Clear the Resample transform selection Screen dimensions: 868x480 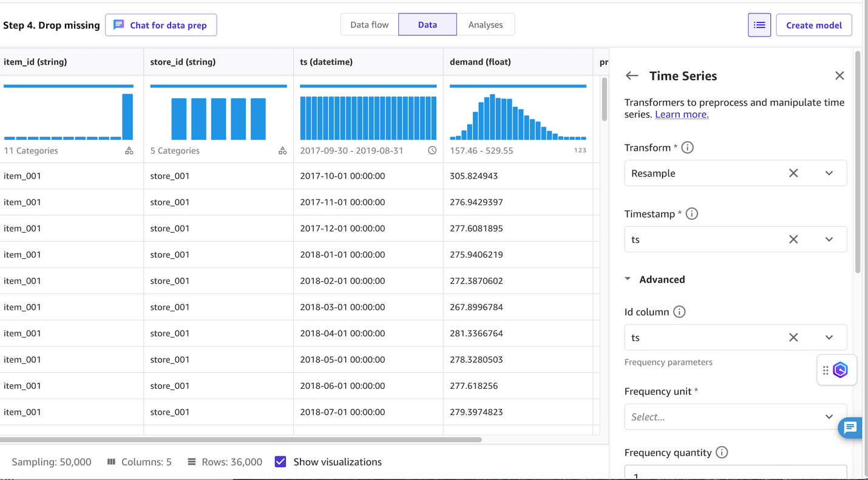pos(793,173)
